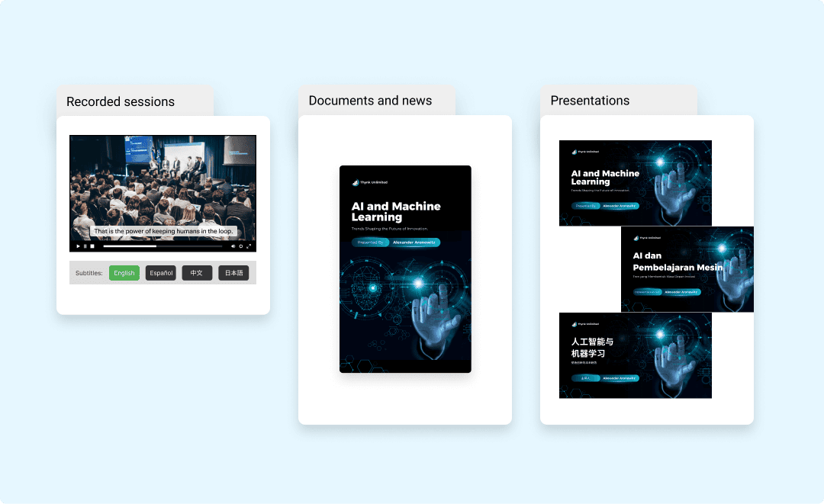The image size is (824, 504).
Task: Open the AI dan Pembelajaran Mesin slide
Action: point(686,268)
